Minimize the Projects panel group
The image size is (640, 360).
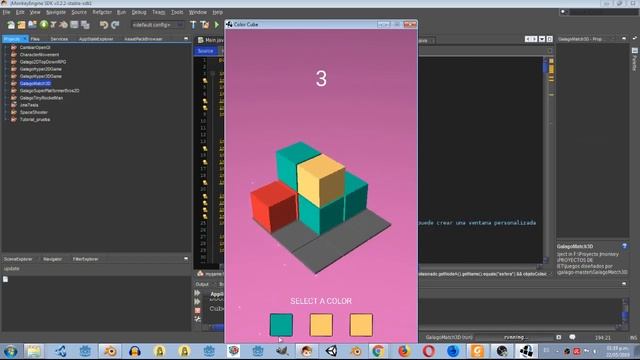pyautogui.click(x=186, y=38)
